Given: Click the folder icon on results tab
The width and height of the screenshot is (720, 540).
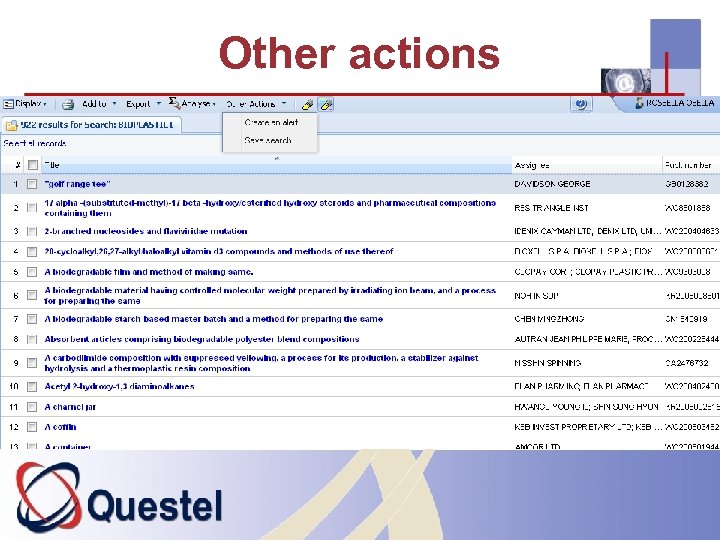Looking at the screenshot, I should [12, 125].
